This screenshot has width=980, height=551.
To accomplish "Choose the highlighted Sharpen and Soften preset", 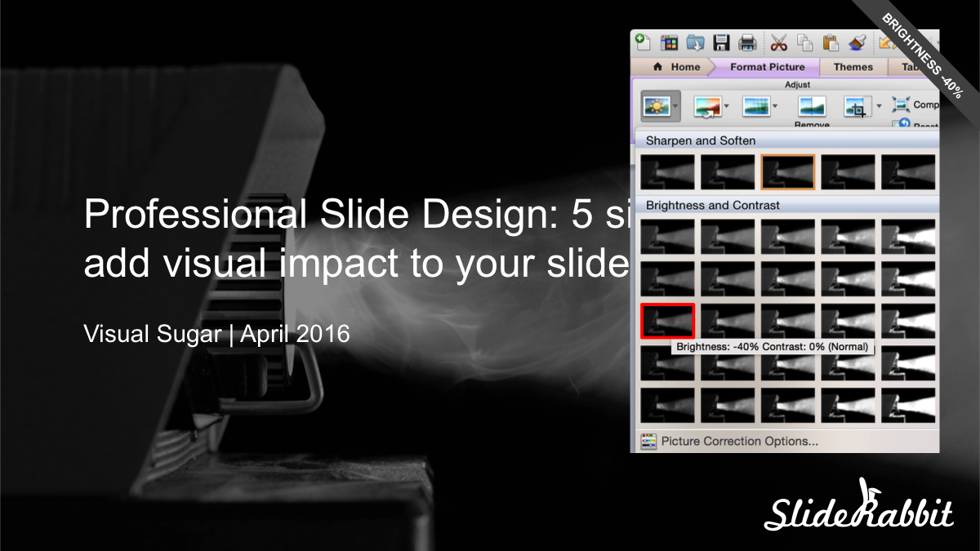I will 787,171.
